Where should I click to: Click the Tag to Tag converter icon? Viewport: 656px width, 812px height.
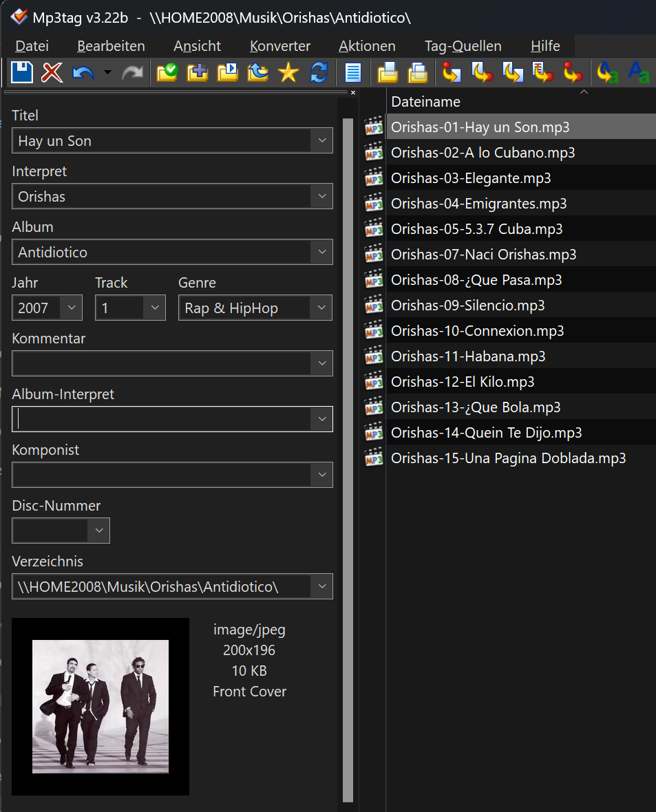(573, 72)
